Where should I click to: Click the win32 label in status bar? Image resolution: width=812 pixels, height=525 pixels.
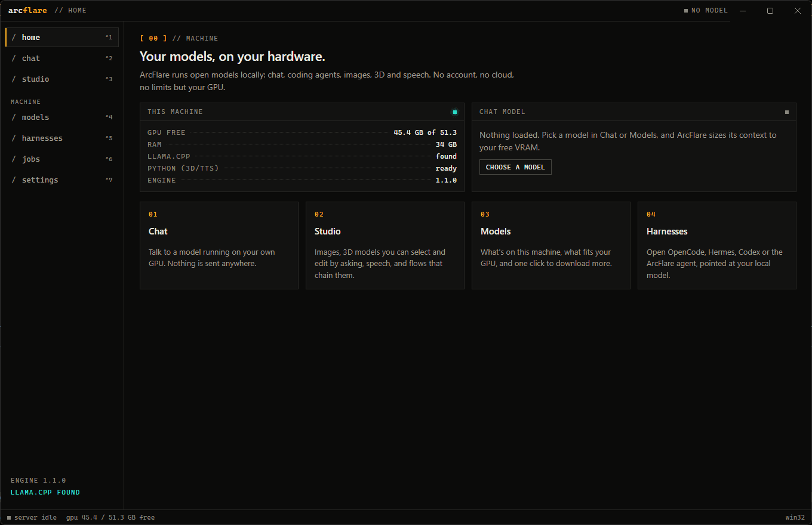[795, 517]
